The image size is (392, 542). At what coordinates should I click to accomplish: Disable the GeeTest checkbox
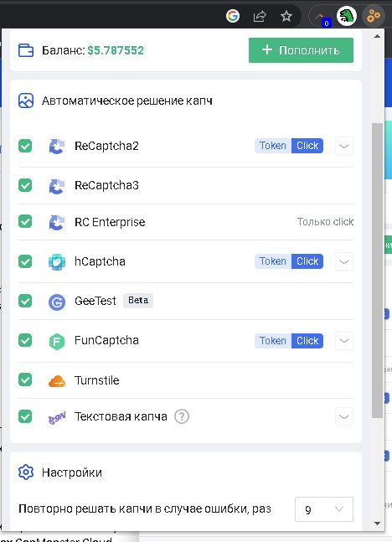click(x=25, y=301)
